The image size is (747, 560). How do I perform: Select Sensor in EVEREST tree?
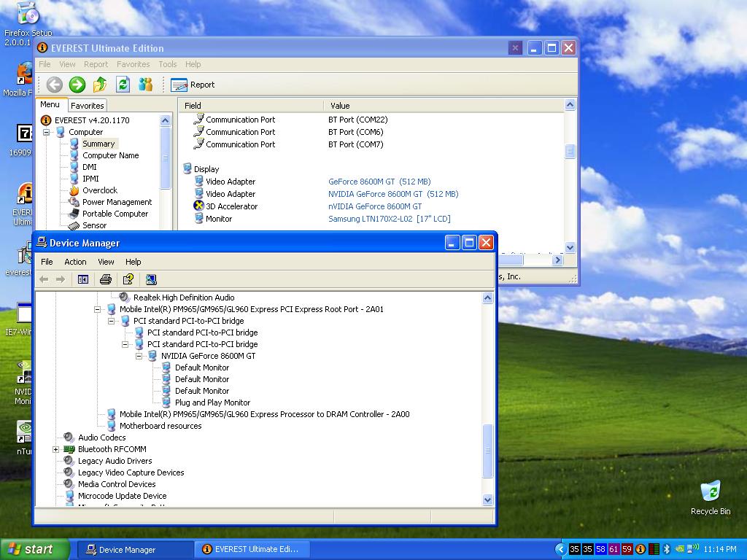(x=94, y=226)
